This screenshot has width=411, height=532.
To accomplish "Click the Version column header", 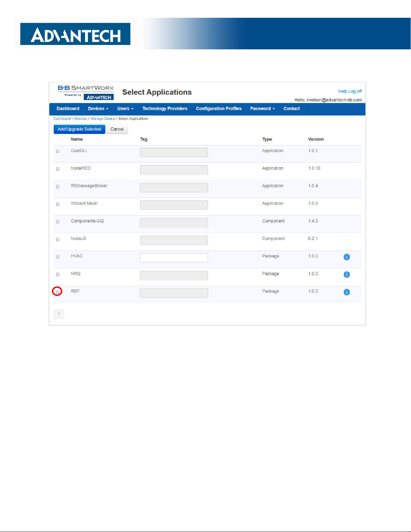I will (x=316, y=139).
